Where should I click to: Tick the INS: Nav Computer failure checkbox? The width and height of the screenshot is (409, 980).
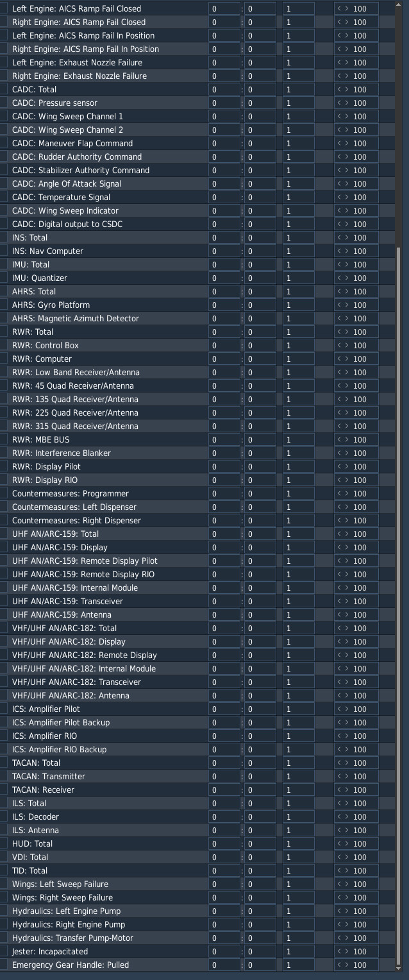tap(3, 251)
